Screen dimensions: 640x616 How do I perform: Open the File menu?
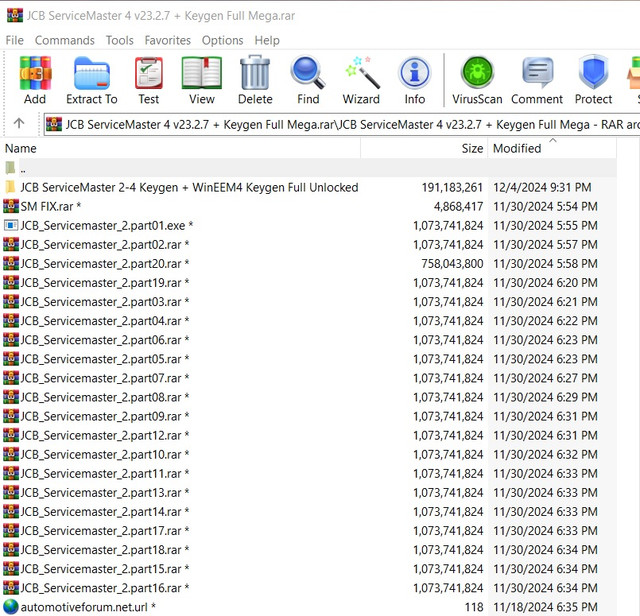(x=15, y=40)
